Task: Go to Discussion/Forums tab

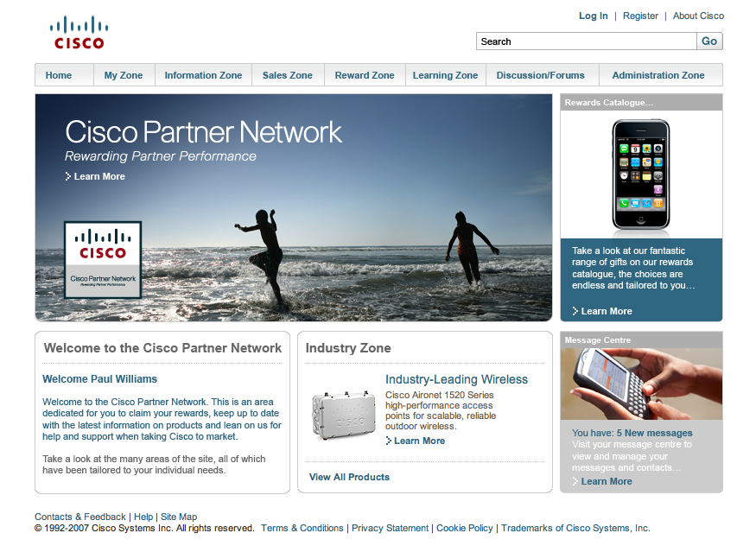Action: pyautogui.click(x=541, y=75)
